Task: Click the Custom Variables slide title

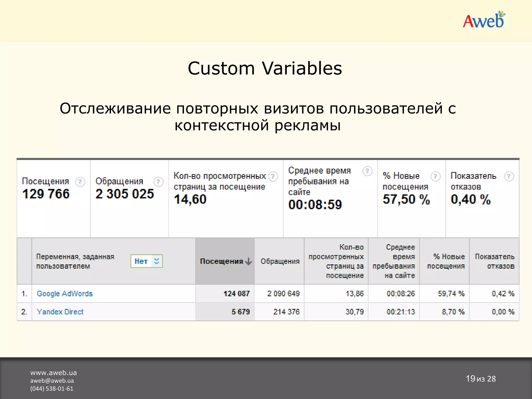Action: pos(265,68)
